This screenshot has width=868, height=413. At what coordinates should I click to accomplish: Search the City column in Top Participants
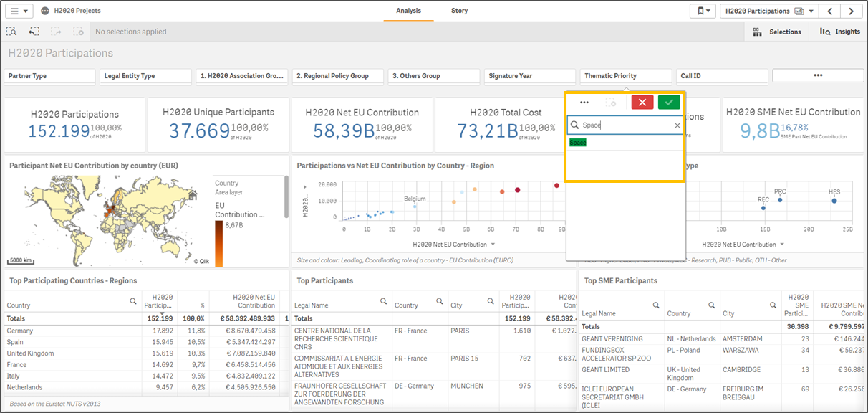491,301
